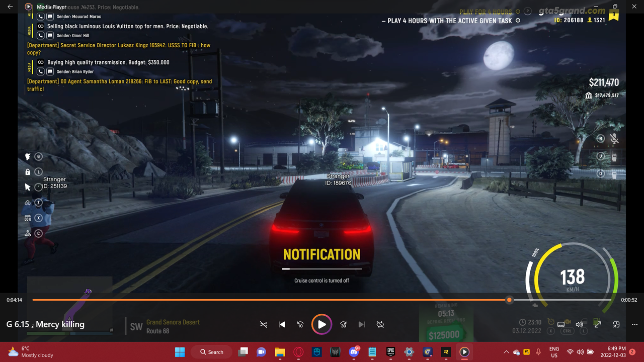This screenshot has width=644, height=362.
Task: Skip back 10 seconds
Action: 300,324
